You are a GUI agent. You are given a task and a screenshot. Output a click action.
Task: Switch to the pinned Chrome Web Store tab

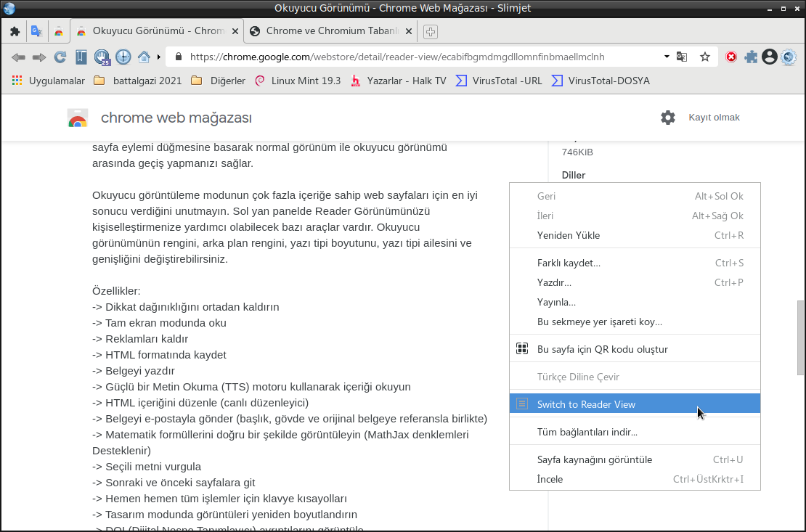click(59, 31)
